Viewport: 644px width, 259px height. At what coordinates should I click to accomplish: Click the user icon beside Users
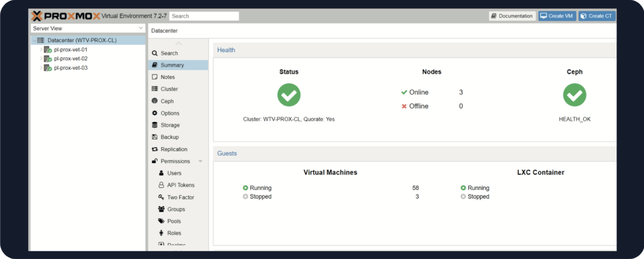161,173
